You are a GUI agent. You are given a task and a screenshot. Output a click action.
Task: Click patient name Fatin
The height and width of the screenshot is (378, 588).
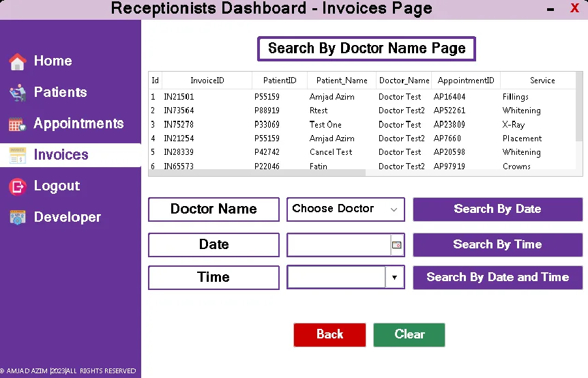[319, 166]
